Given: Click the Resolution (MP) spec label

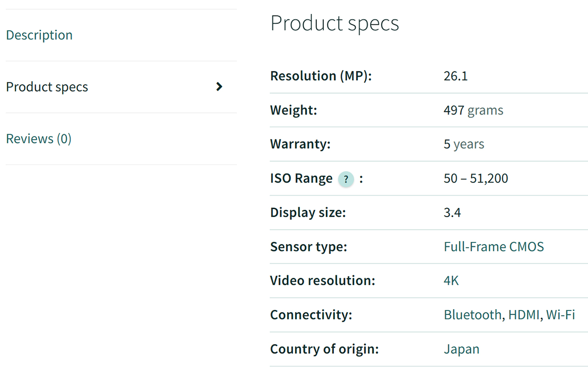Looking at the screenshot, I should (x=320, y=76).
